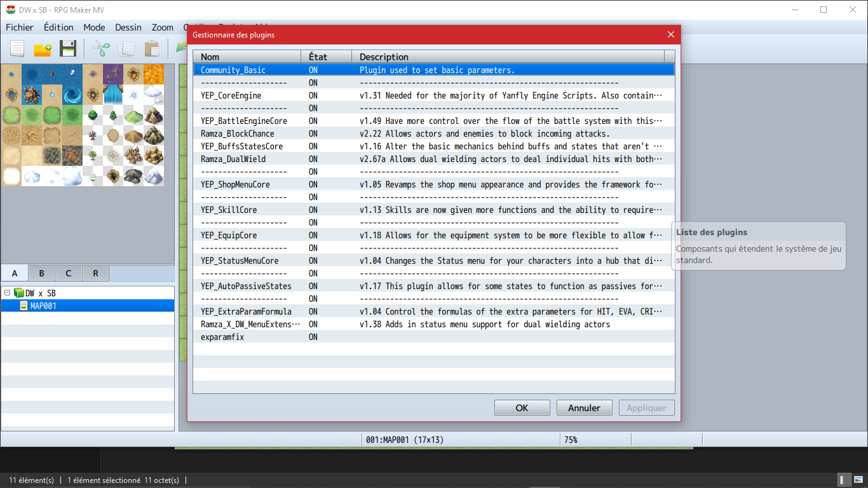The image size is (868, 488).
Task: Pick the waterfall tile in the tileset
Action: point(113,95)
